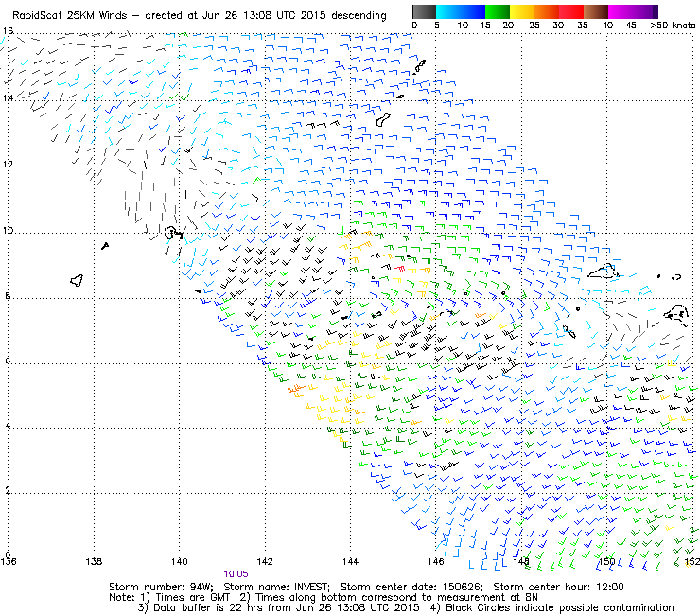Image resolution: width=700 pixels, height=615 pixels.
Task: Click the purple "10:05" time label
Action: [236, 574]
